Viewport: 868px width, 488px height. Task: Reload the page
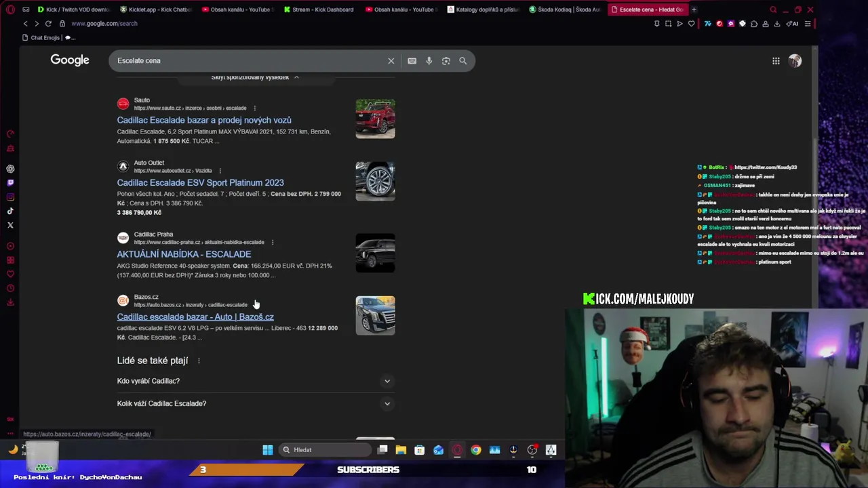pyautogui.click(x=48, y=24)
